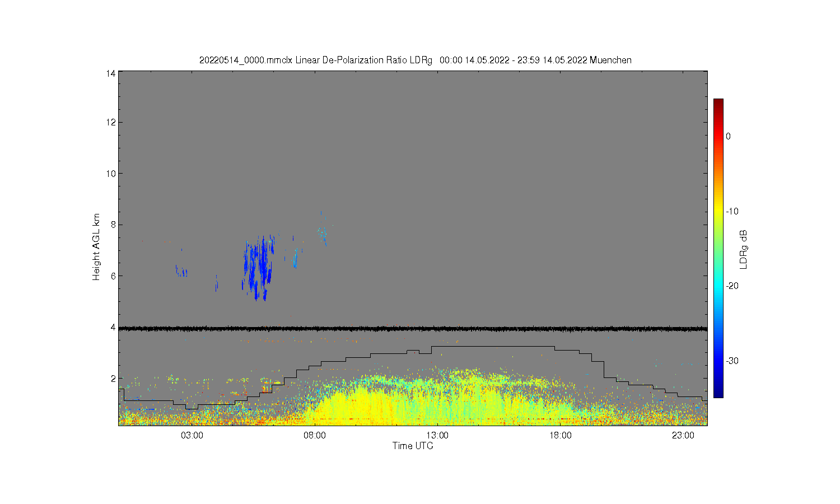This screenshot has width=840, height=504.
Task: Click the Height AGL km axis title
Action: pyautogui.click(x=96, y=247)
